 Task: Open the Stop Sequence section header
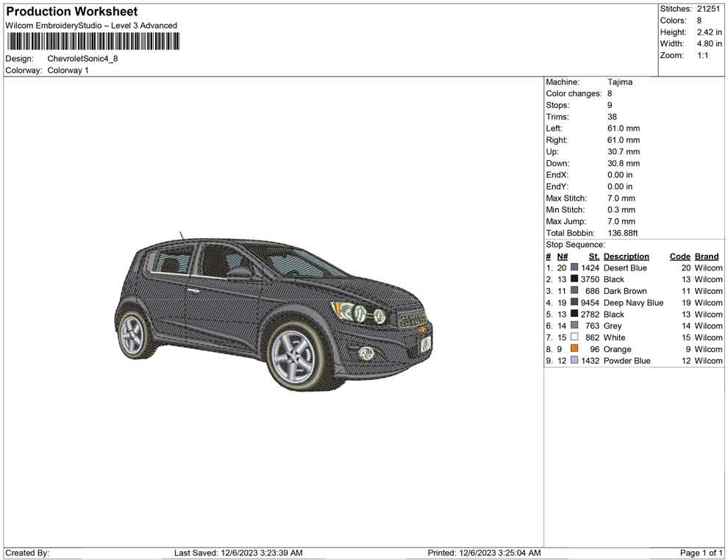click(575, 244)
